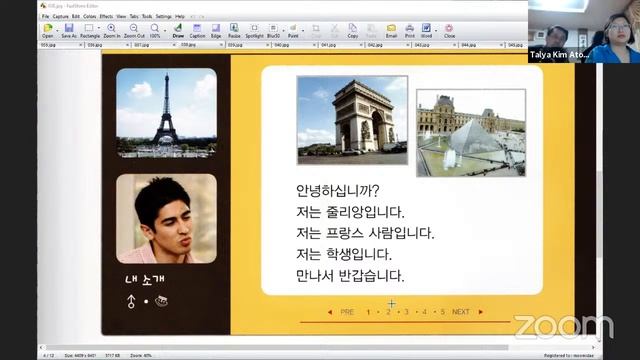Select the Rectangle capture tool
Screen dimensions: 640x360
tap(89, 28)
